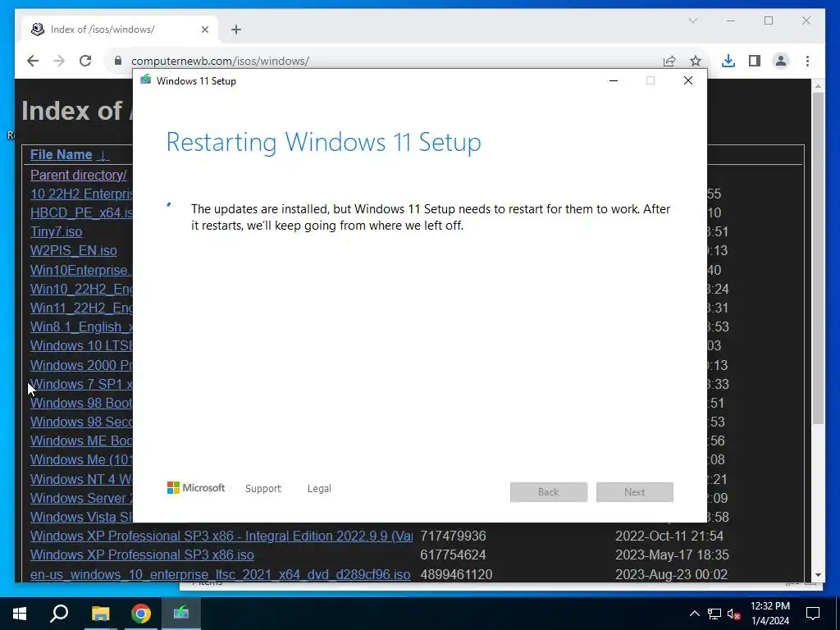Open the Support link in Setup
840x630 pixels.
[263, 489]
